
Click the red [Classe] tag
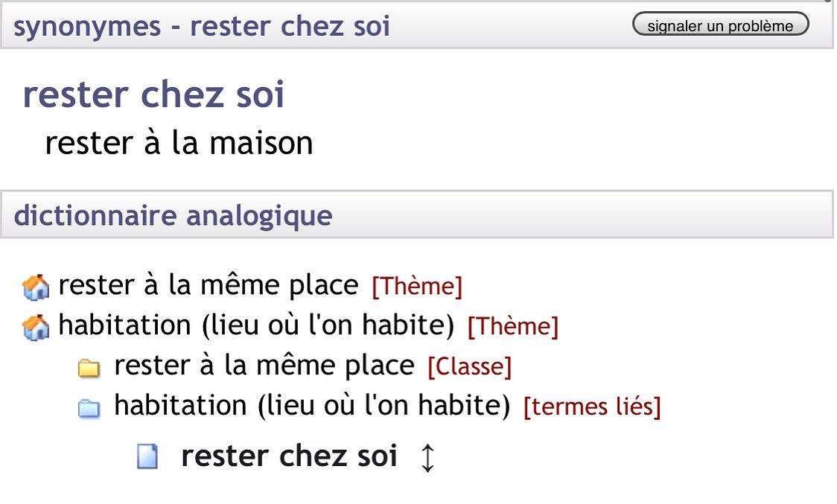pos(470,366)
